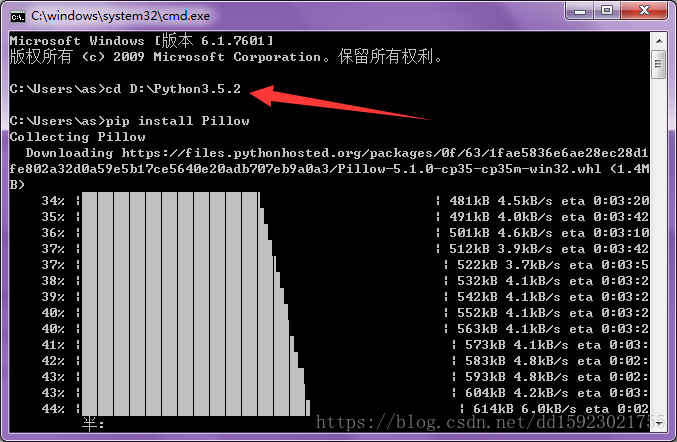Click the scrollbar up arrow
The height and width of the screenshot is (442, 677).
coord(659,41)
